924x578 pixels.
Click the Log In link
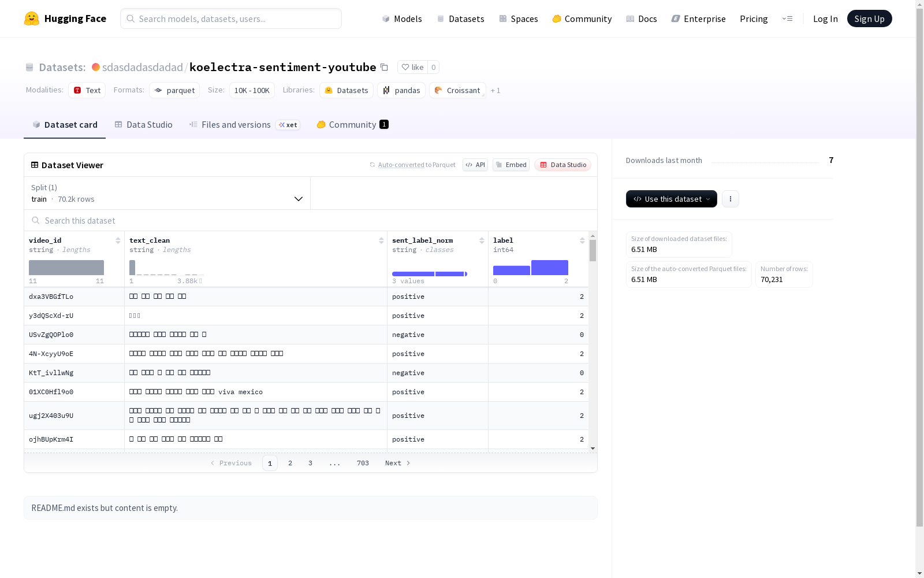click(x=825, y=18)
